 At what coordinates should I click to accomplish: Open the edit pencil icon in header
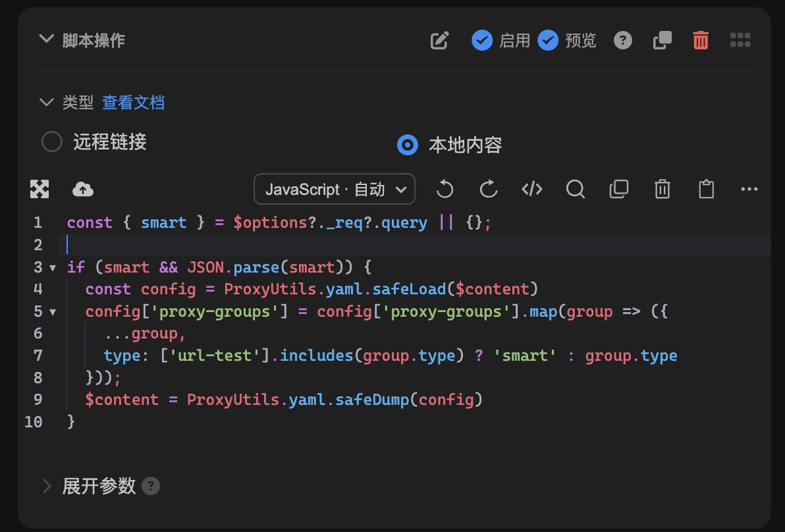point(439,41)
